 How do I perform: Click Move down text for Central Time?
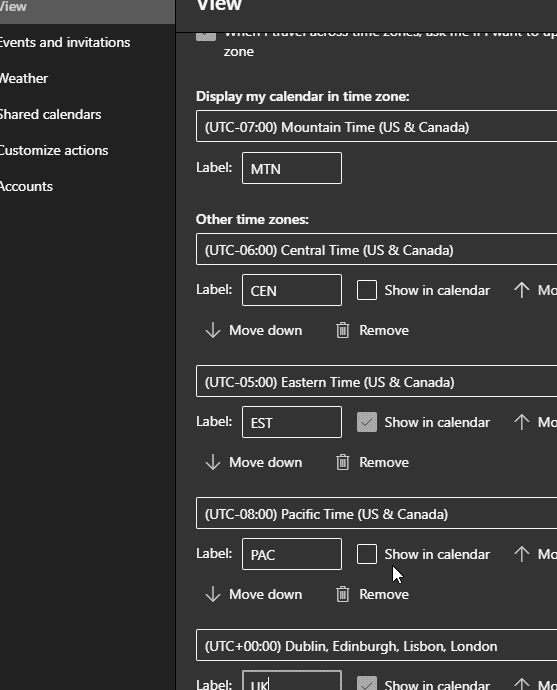click(x=266, y=330)
